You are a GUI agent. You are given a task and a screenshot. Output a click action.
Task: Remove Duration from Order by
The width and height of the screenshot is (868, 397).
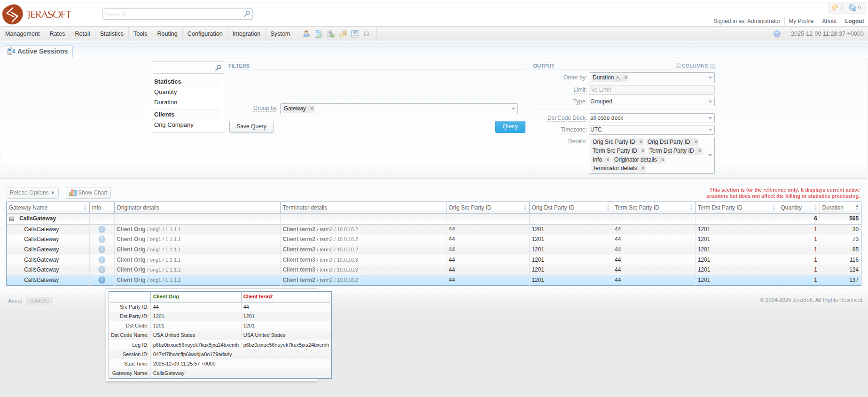coord(626,78)
